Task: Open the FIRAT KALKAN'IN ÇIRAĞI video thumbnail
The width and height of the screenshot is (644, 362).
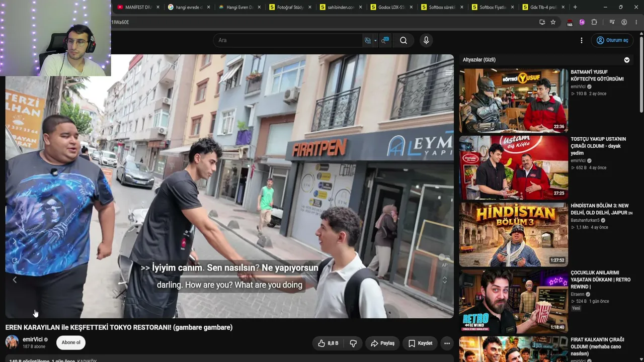Action: coord(513,349)
